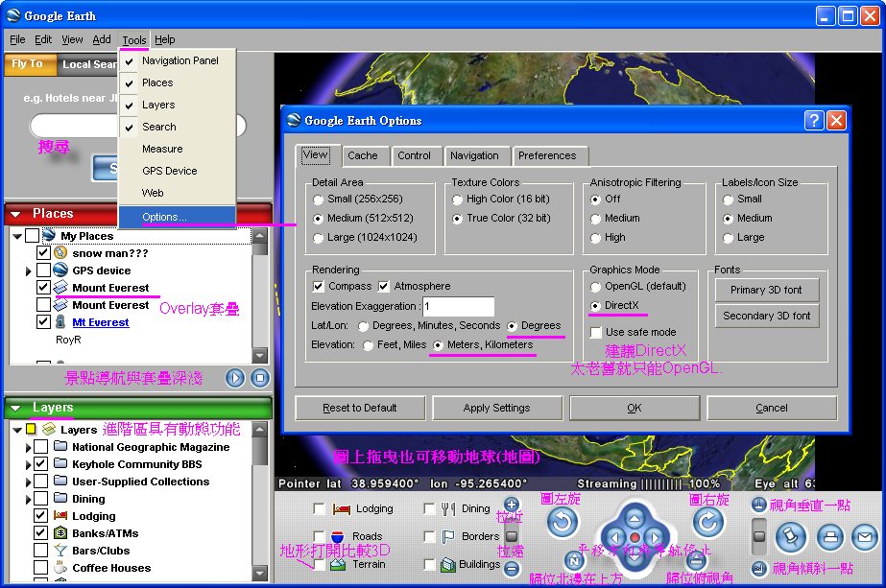The width and height of the screenshot is (886, 588).
Task: Collapse the Layers root tree node
Action: pos(17,430)
